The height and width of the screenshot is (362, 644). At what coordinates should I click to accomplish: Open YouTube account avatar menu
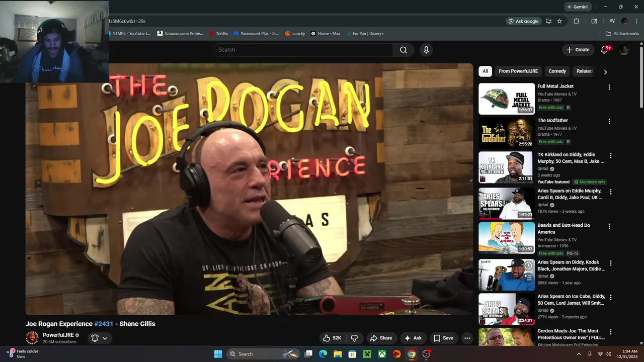pyautogui.click(x=624, y=50)
